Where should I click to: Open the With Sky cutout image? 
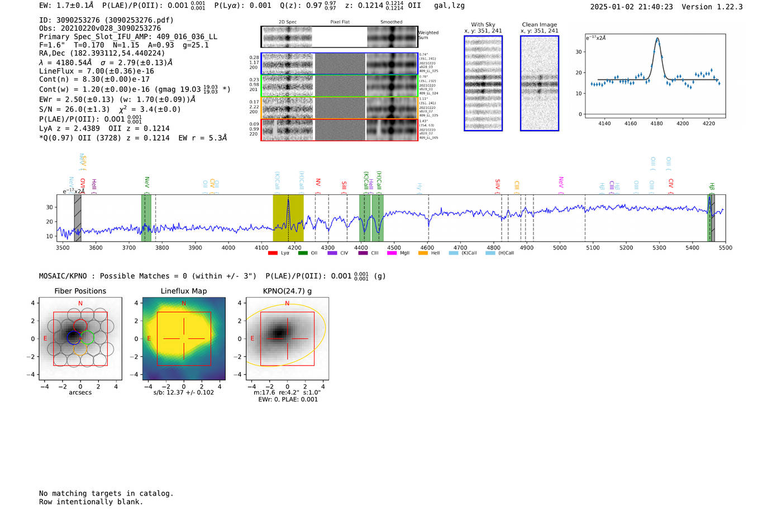pyautogui.click(x=483, y=83)
